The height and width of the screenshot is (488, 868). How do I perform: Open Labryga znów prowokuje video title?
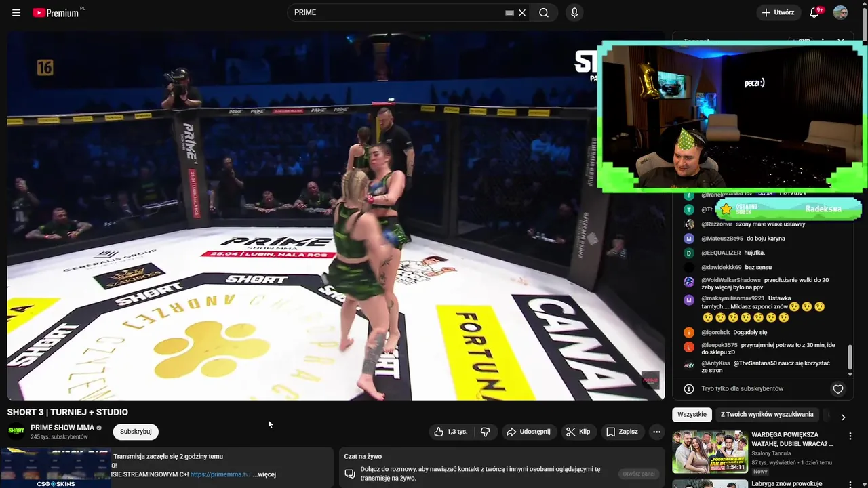pos(787,484)
